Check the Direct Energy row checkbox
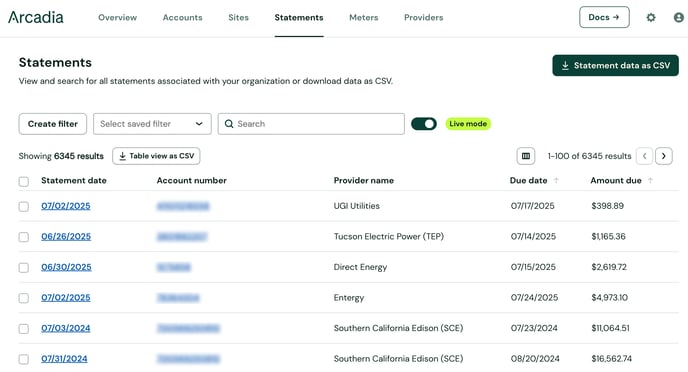Image resolution: width=688 pixels, height=372 pixels. (x=24, y=268)
